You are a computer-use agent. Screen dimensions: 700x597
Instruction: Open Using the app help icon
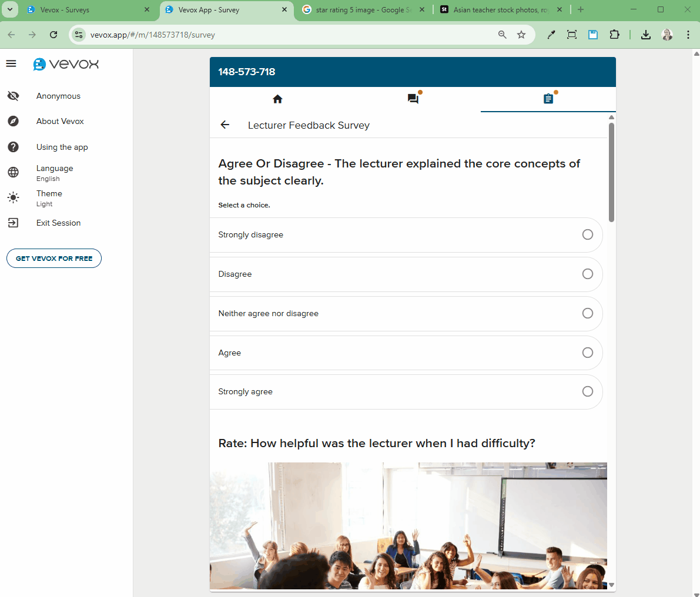13,147
